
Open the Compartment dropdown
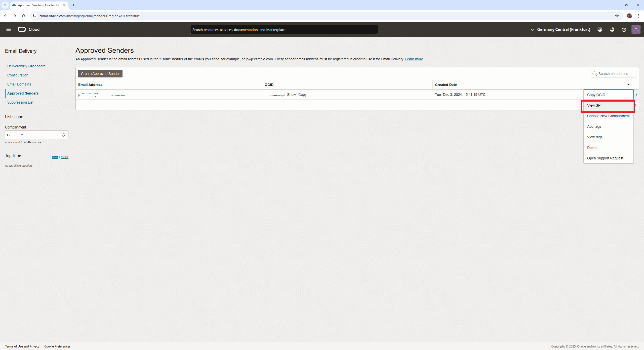pyautogui.click(x=37, y=135)
